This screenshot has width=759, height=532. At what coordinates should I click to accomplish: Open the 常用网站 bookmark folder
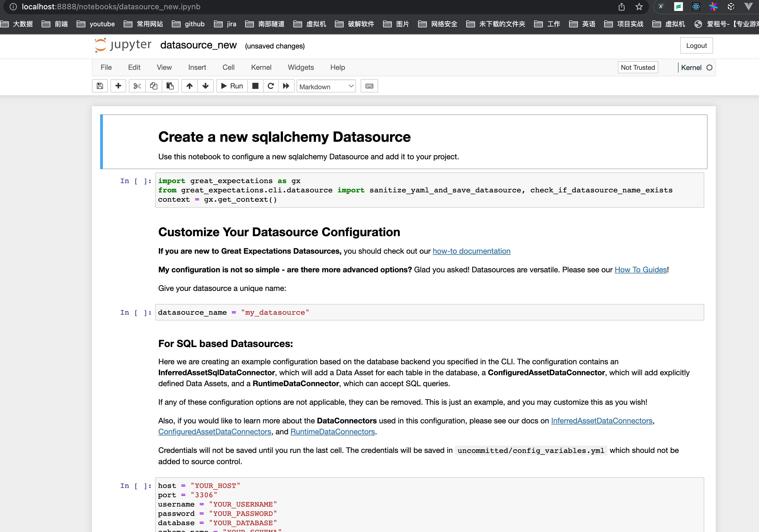pyautogui.click(x=143, y=24)
